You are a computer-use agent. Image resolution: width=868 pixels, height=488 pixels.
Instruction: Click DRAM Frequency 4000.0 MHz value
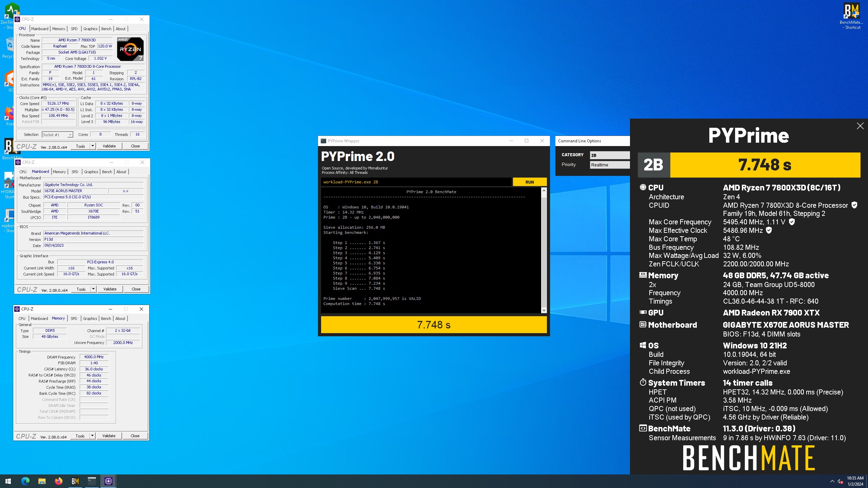point(94,357)
